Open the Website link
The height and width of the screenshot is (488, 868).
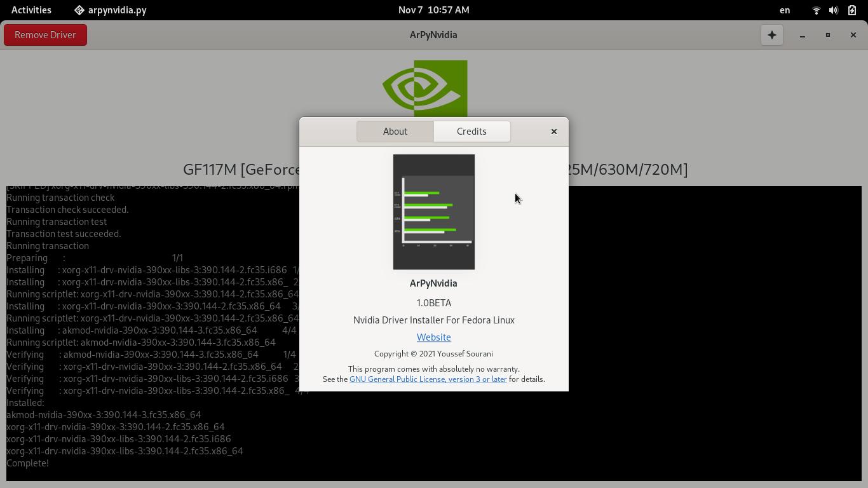pos(434,337)
